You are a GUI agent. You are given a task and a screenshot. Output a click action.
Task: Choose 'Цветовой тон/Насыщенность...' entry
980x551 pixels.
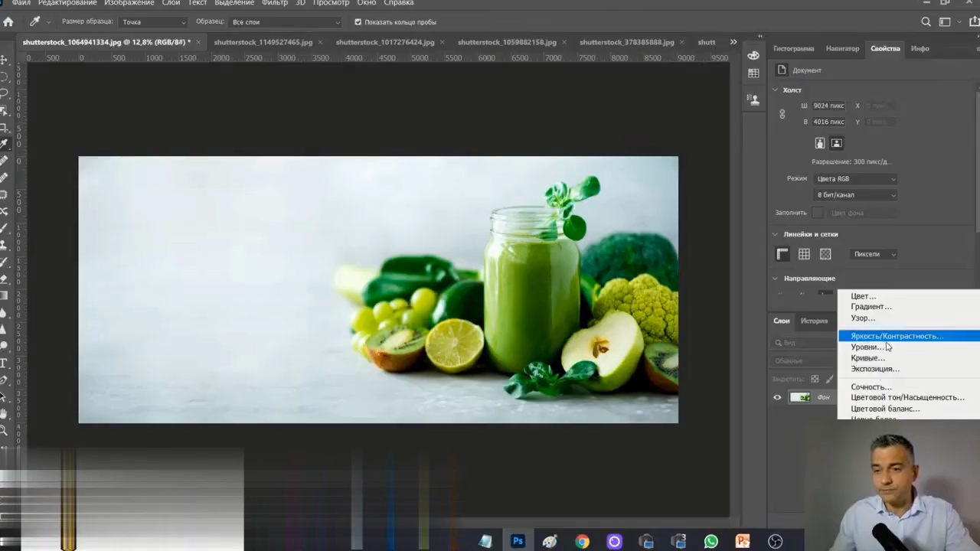click(909, 397)
